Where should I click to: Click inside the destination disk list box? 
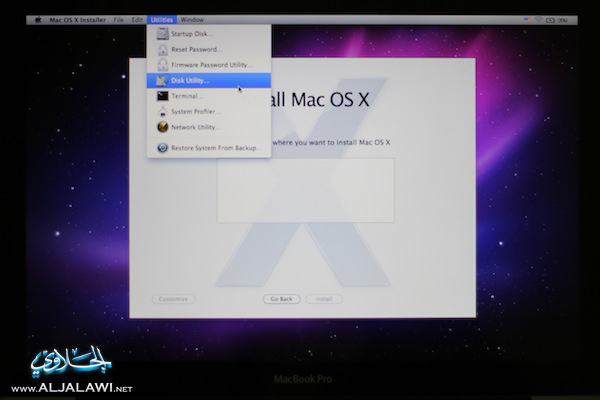click(306, 190)
